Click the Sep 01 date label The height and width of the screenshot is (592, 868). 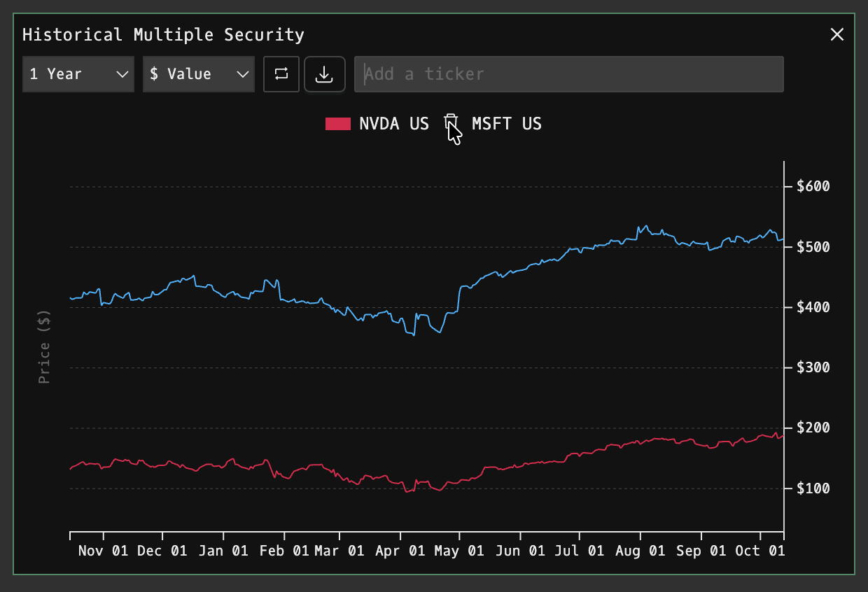[701, 551]
